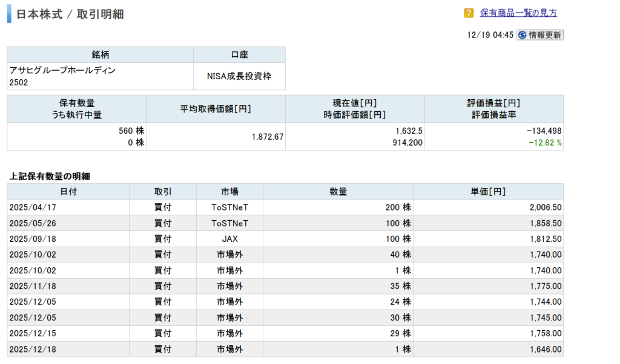Click the -12.82 % loss rate value

tap(544, 143)
